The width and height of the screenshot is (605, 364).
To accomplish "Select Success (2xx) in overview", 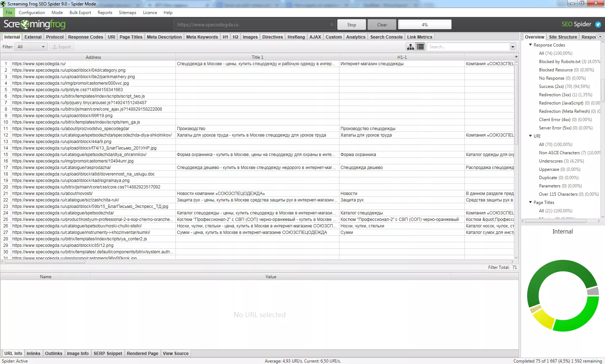I will point(564,86).
